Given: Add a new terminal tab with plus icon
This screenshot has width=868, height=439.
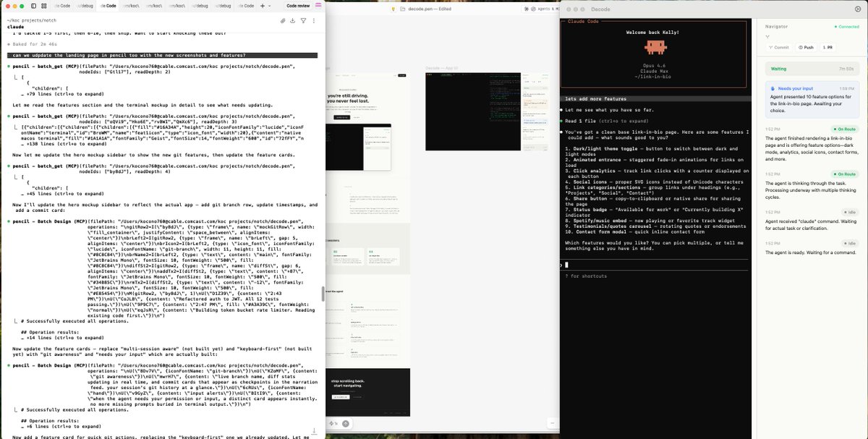Looking at the screenshot, I should [x=262, y=5].
